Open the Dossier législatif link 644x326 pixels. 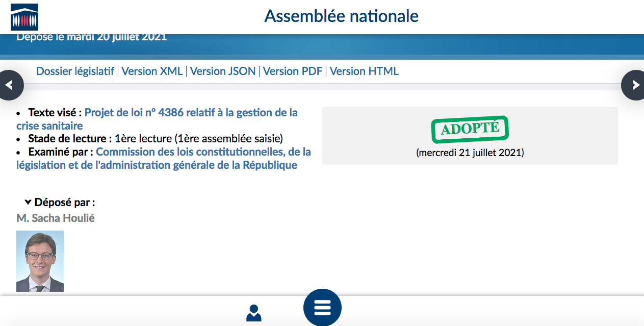point(75,71)
